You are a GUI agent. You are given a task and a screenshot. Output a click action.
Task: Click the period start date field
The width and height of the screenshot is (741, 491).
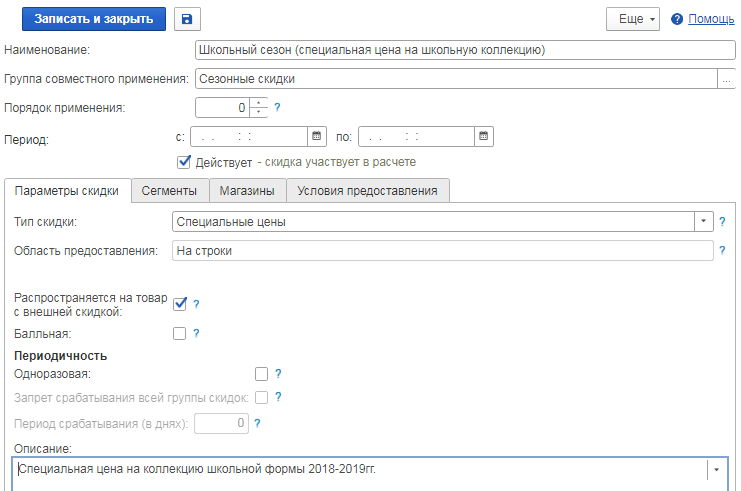pyautogui.click(x=249, y=137)
